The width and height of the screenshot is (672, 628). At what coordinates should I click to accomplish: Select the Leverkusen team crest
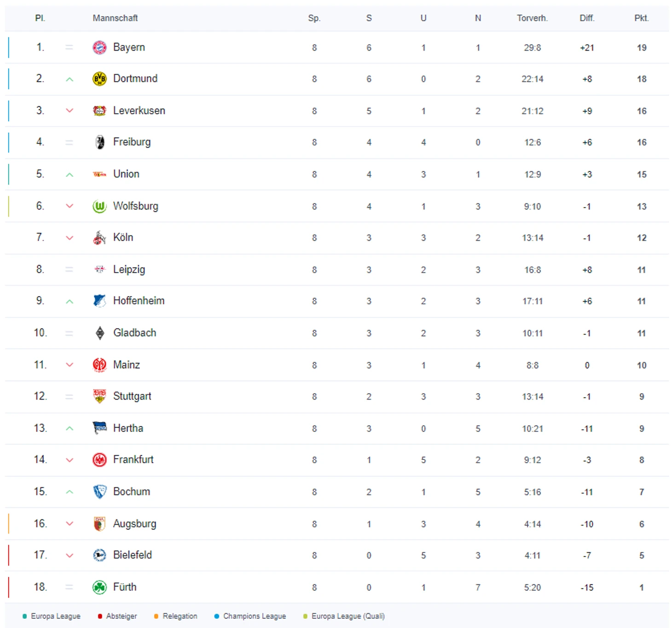click(99, 110)
